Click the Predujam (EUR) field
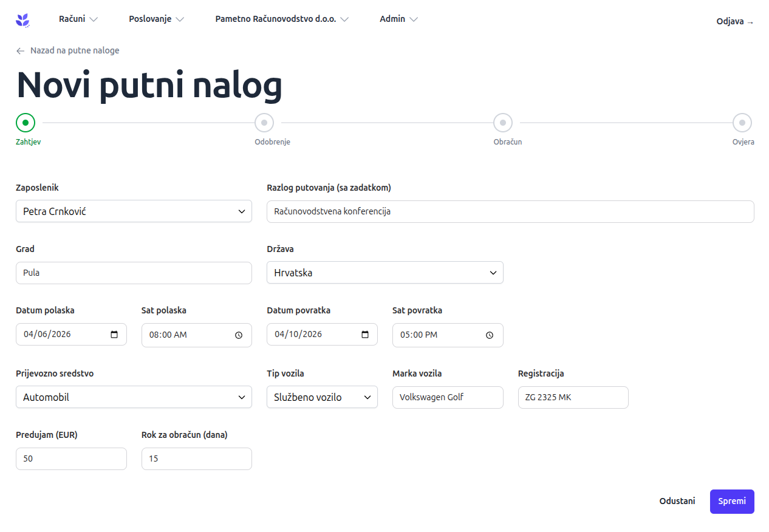The width and height of the screenshot is (769, 532). [71, 458]
